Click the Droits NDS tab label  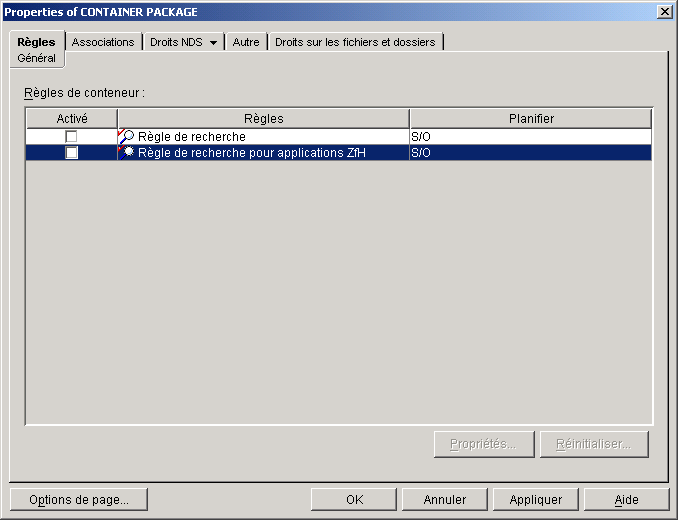(x=176, y=42)
